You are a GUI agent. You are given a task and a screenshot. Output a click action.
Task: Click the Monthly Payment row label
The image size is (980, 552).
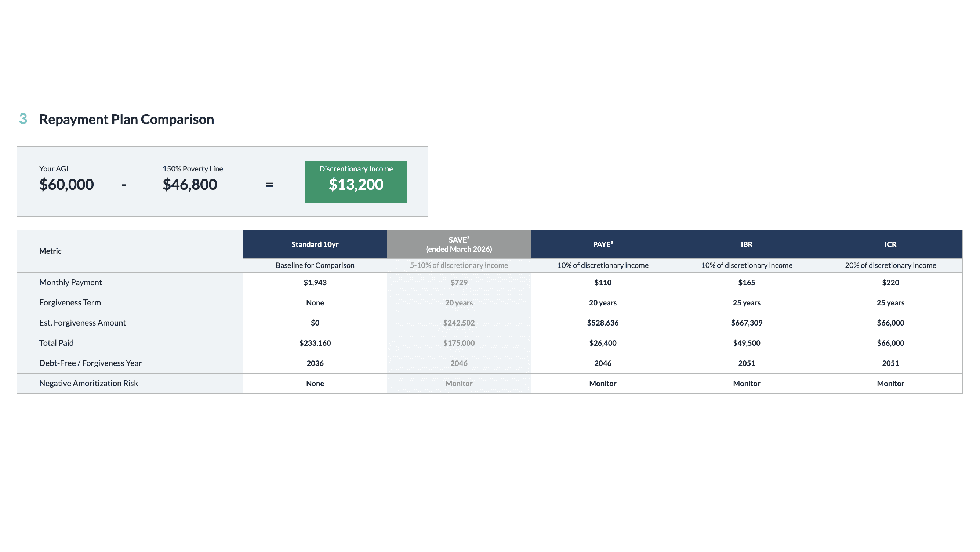tap(70, 282)
